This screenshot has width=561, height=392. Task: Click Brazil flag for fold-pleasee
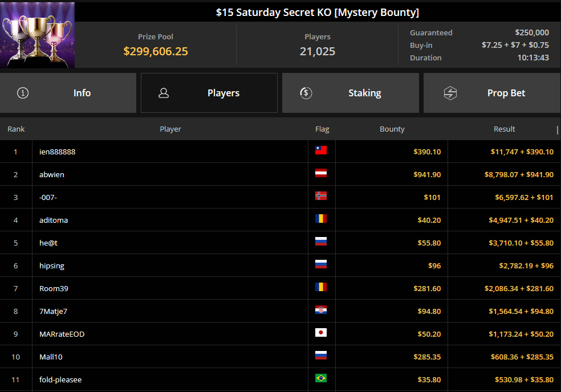[x=321, y=378]
